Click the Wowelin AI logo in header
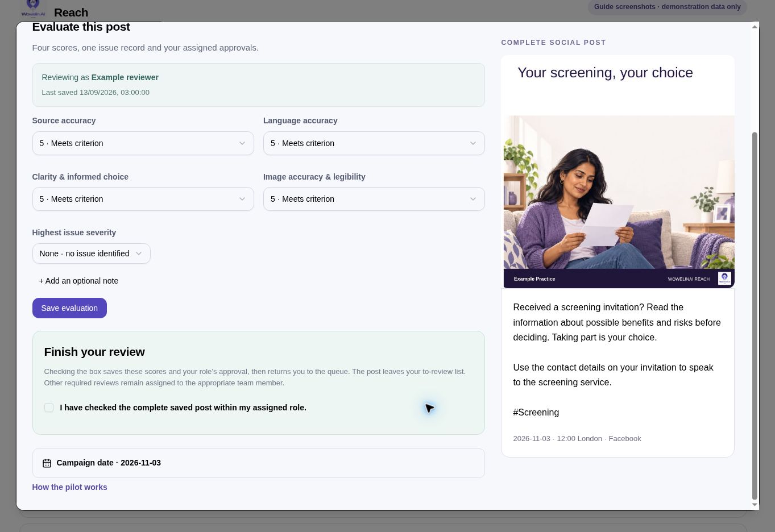 click(x=33, y=9)
